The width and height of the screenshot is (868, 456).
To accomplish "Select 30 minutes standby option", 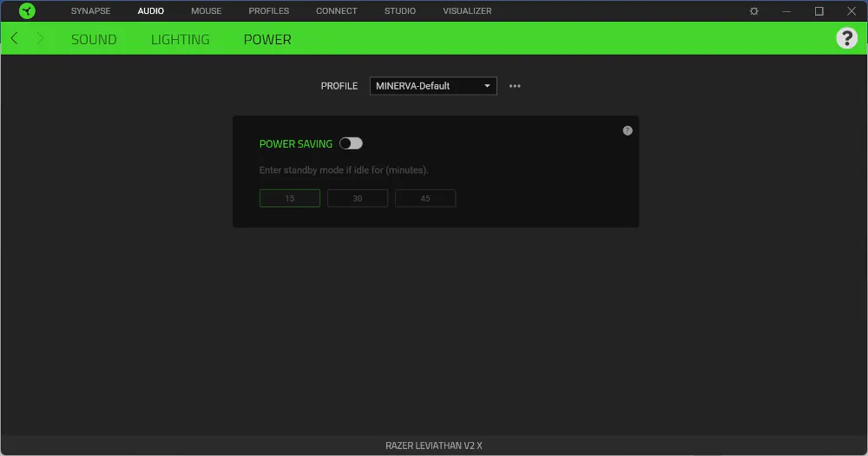I will coord(358,198).
